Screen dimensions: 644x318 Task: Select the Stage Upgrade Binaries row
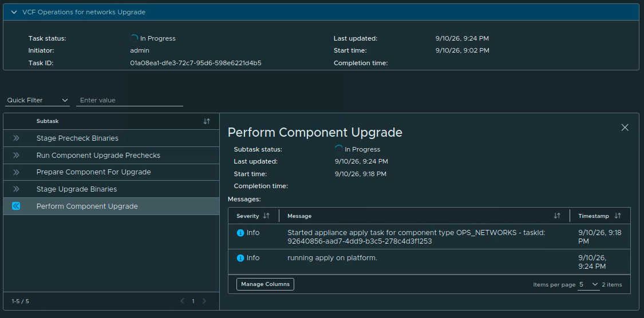click(111, 189)
